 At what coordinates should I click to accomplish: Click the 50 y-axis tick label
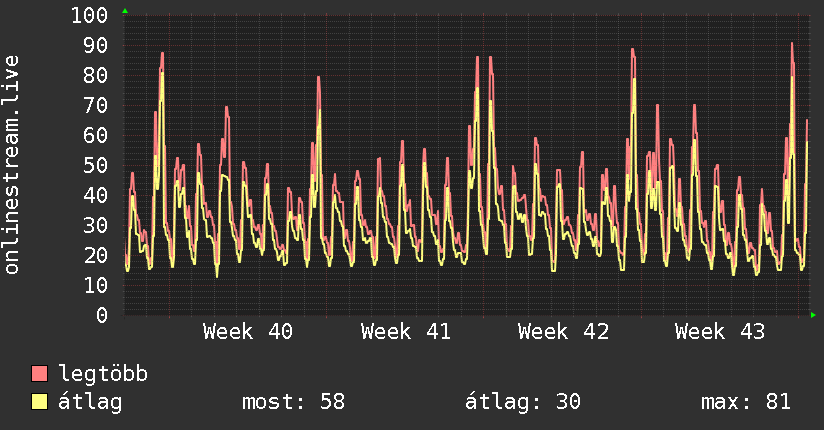point(96,165)
